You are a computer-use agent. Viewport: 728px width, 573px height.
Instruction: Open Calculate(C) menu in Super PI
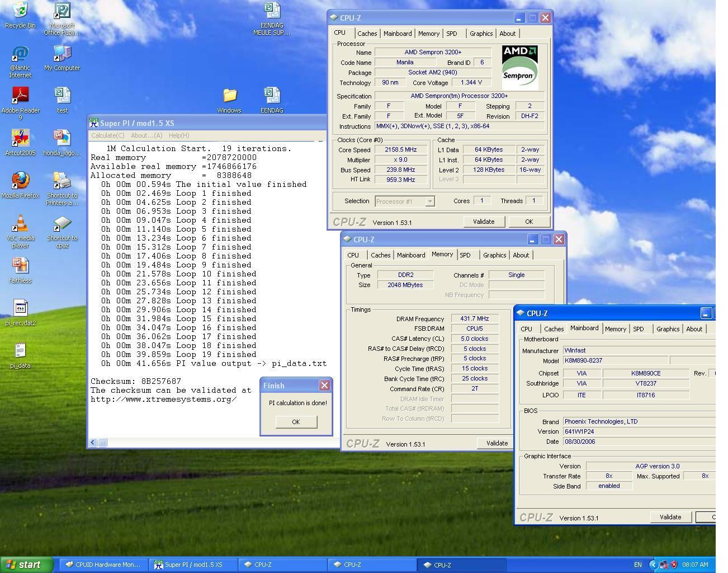tap(108, 135)
